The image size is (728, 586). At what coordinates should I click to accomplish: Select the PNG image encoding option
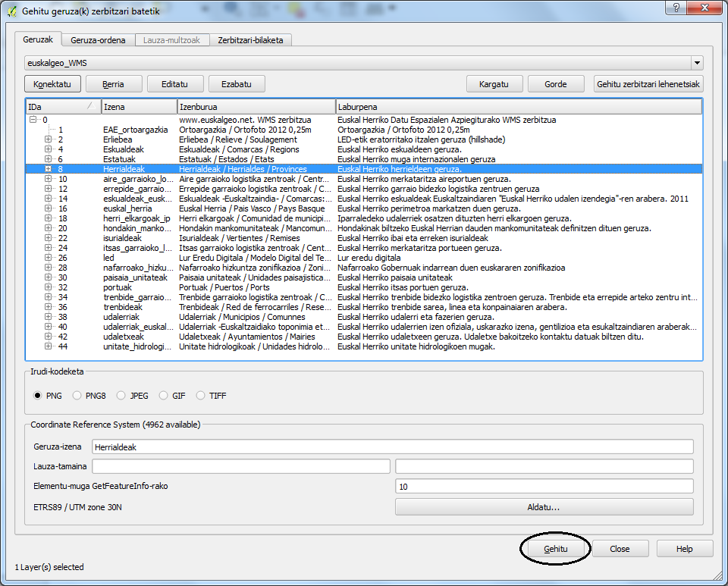38,395
